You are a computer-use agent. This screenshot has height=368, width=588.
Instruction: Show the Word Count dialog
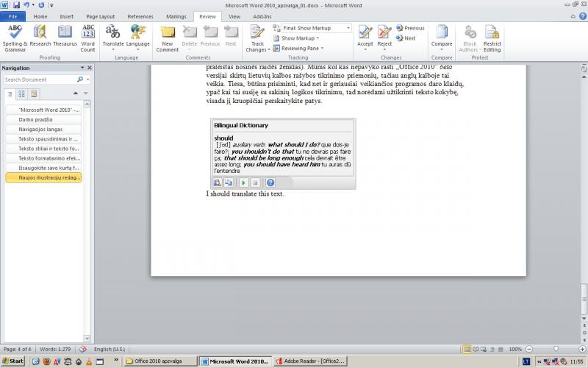click(x=87, y=38)
